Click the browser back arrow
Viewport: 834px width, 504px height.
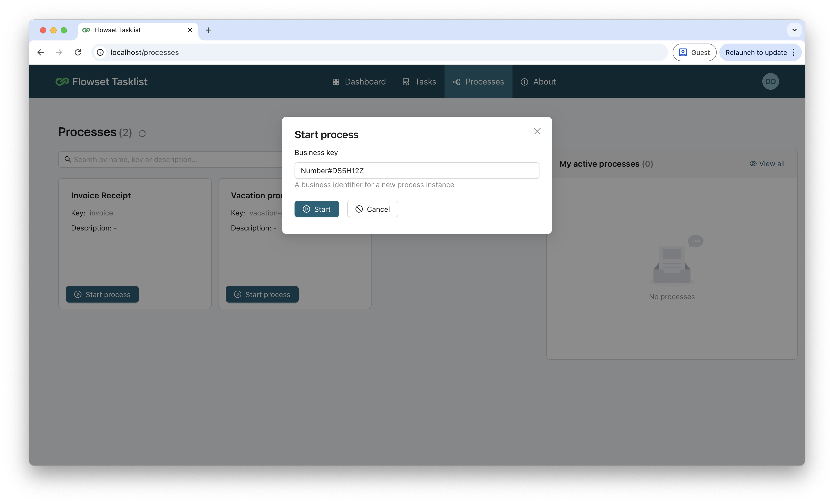(x=41, y=52)
